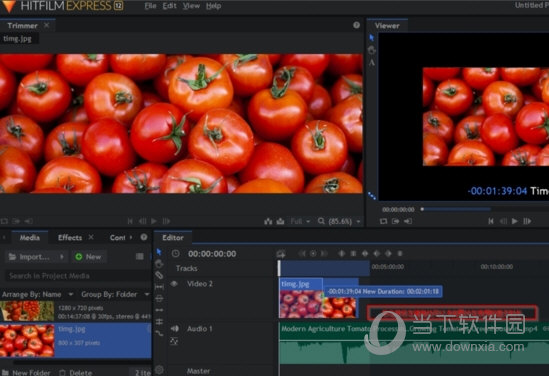The image size is (549, 376).
Task: Click the Search in Project Media field
Action: pos(77,276)
